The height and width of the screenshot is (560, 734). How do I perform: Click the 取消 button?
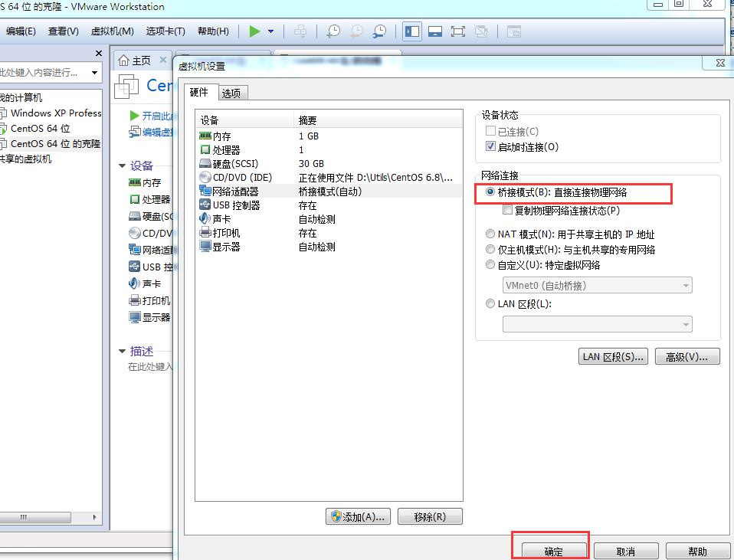pos(626,551)
